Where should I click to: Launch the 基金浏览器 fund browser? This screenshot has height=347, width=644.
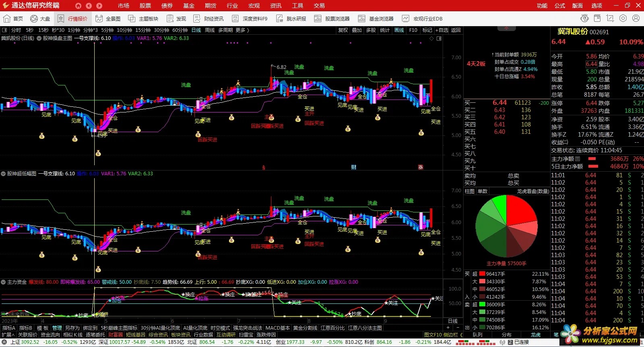376,19
